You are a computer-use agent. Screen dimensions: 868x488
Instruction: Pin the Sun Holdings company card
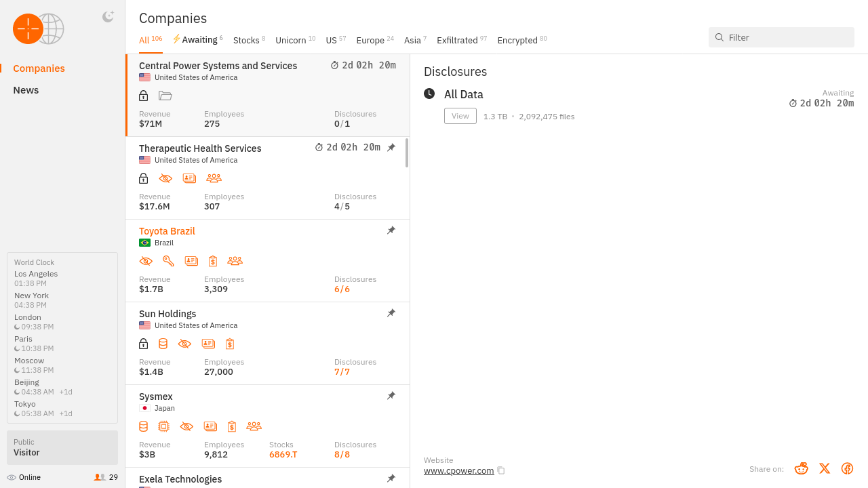[x=391, y=313]
